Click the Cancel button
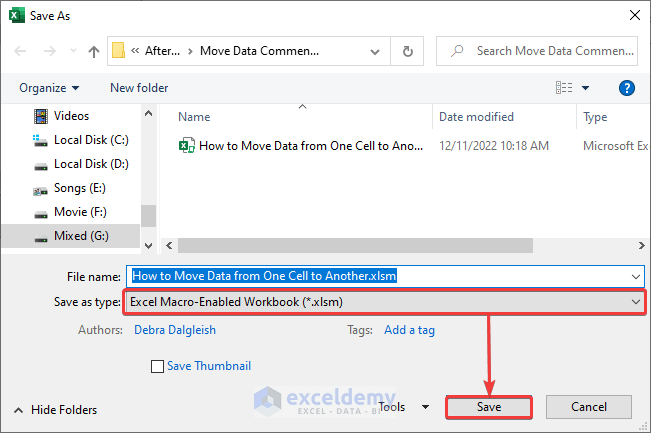651x433 pixels. click(x=589, y=407)
